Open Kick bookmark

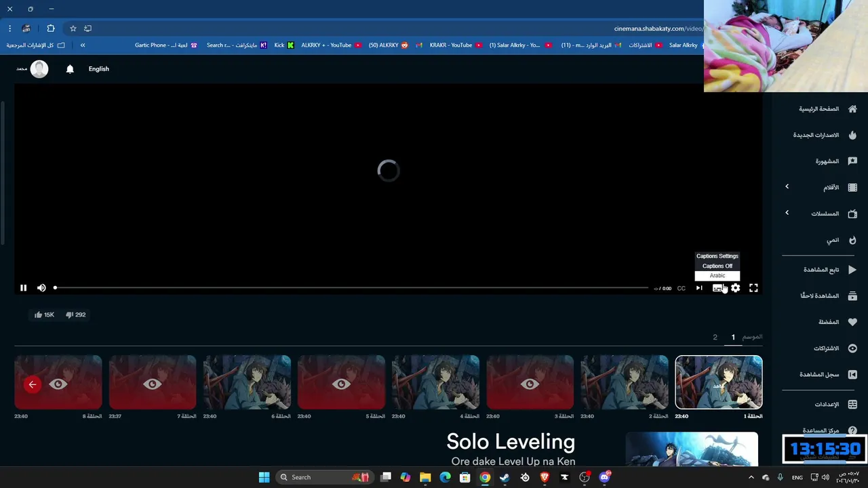(x=284, y=45)
